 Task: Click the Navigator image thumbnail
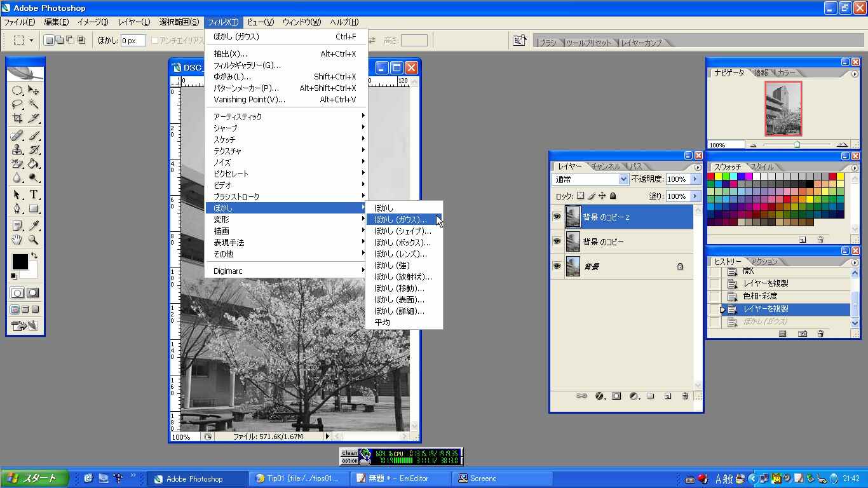click(x=783, y=109)
